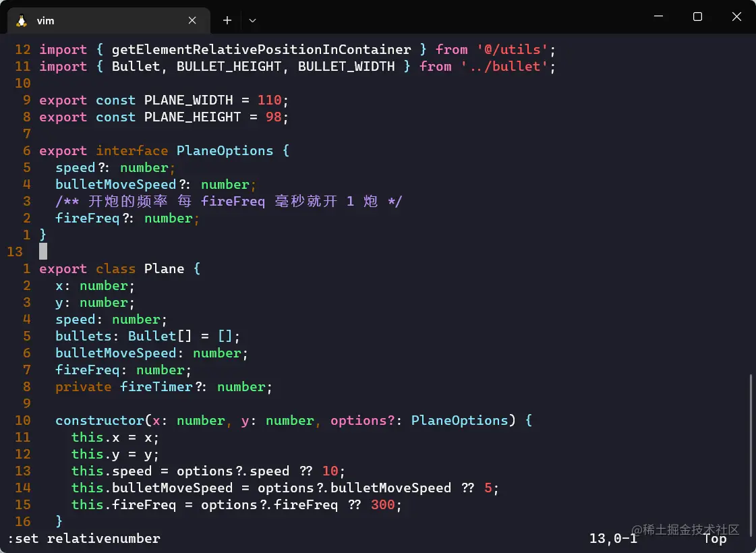
Task: Close the vim tab
Action: point(192,20)
